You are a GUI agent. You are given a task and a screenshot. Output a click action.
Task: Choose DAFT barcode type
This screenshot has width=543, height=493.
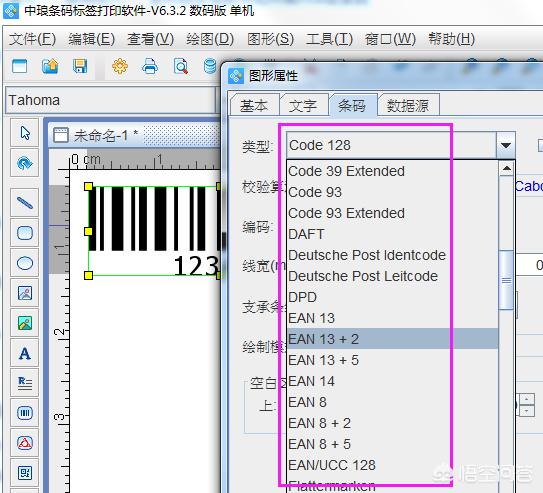pyautogui.click(x=392, y=234)
